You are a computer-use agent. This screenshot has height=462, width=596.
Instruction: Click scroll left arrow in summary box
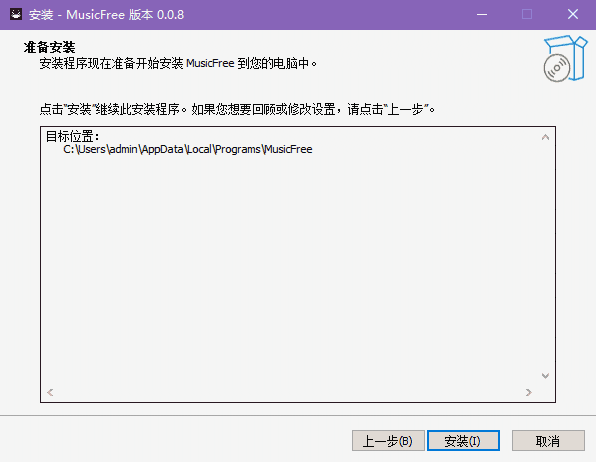[x=50, y=392]
